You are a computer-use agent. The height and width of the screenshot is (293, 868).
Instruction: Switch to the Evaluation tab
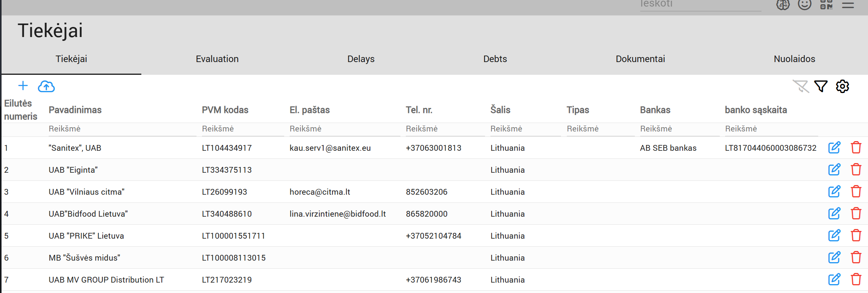(x=217, y=59)
